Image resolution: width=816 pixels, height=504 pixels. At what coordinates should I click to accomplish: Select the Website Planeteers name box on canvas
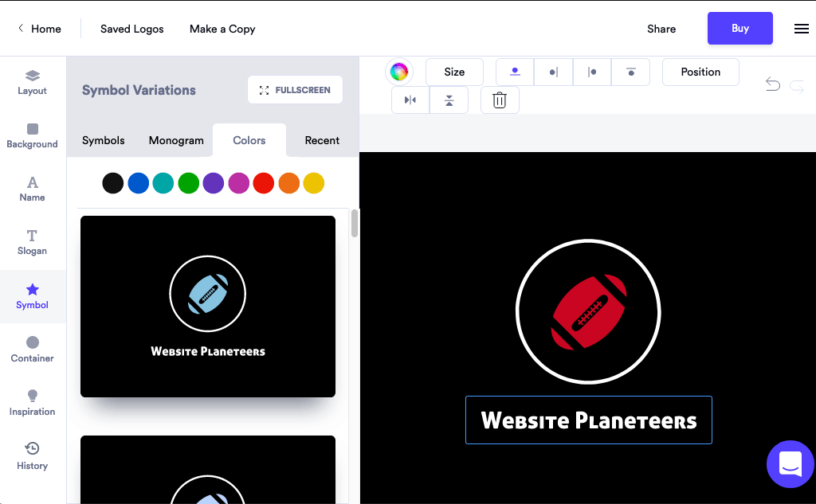pos(589,420)
